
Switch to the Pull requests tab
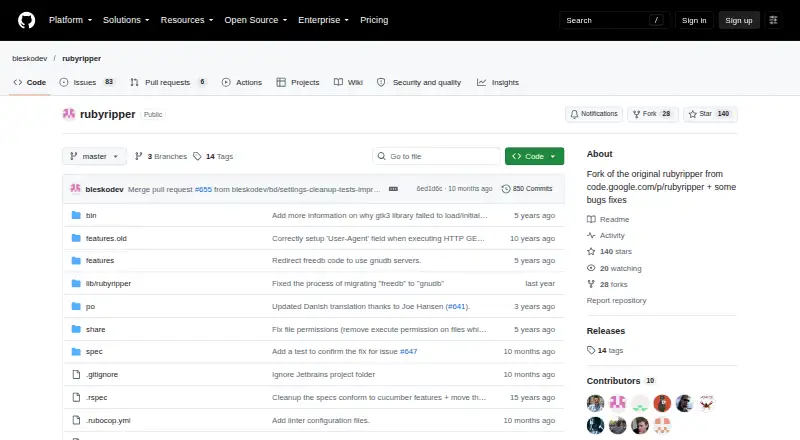tap(168, 82)
